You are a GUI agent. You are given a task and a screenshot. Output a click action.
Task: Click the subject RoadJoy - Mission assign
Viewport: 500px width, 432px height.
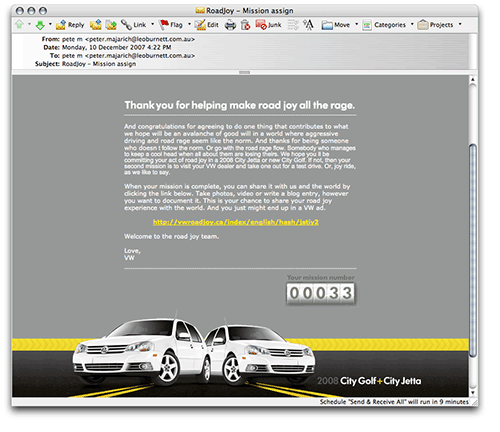99,64
